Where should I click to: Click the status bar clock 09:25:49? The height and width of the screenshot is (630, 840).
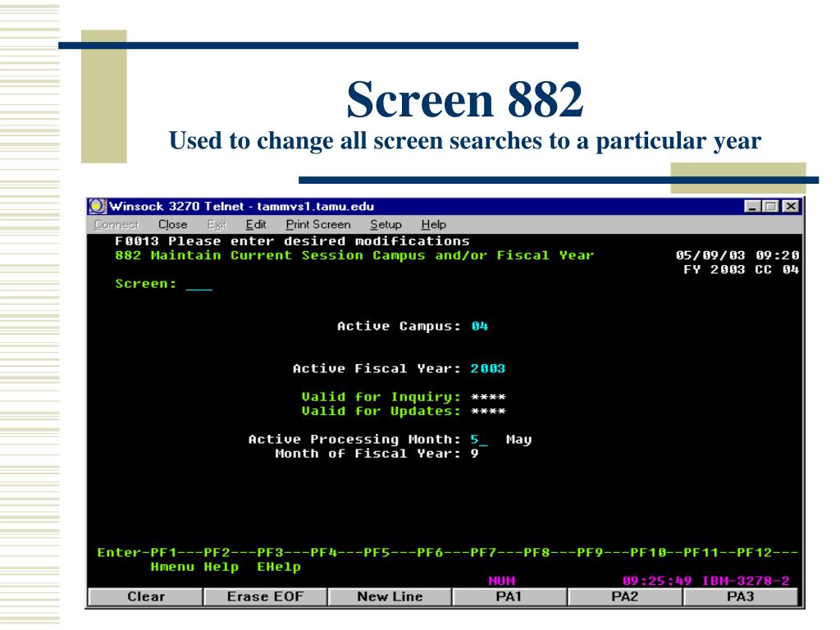tap(657, 581)
